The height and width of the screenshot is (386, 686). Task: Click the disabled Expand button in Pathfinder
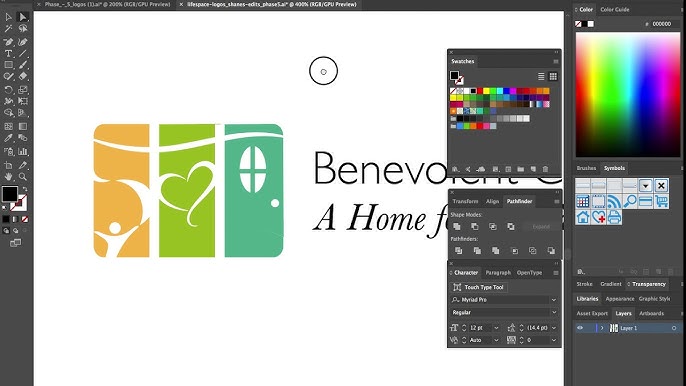[x=541, y=226]
